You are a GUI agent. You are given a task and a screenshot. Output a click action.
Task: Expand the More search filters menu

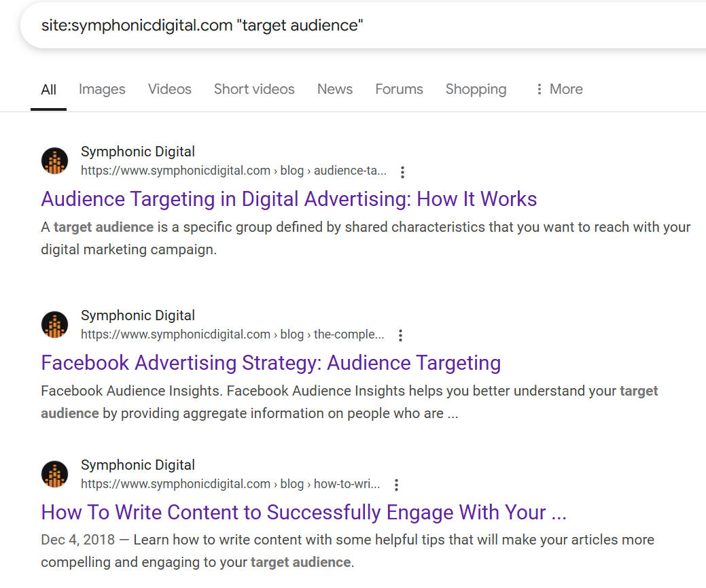pyautogui.click(x=559, y=89)
